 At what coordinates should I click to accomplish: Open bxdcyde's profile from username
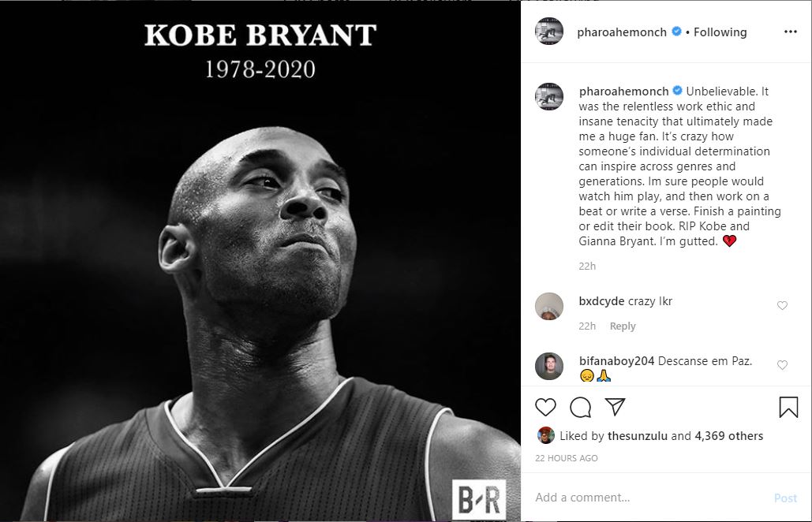(601, 301)
